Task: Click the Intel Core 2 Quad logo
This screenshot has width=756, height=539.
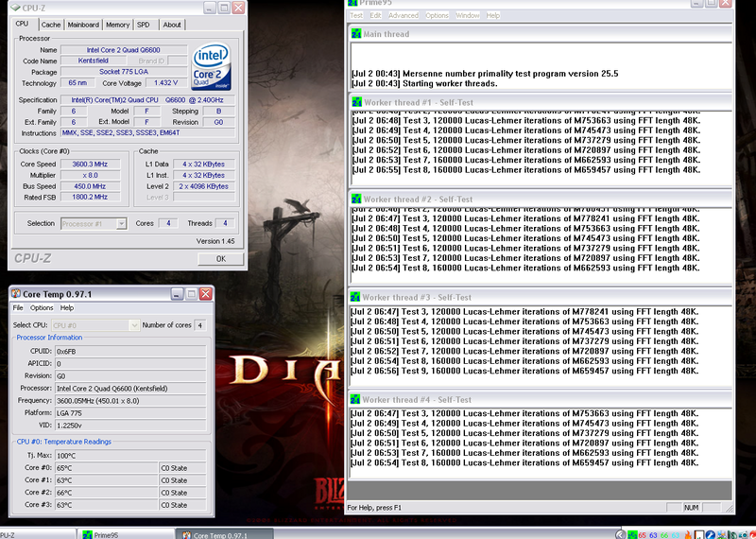Action: [211, 66]
